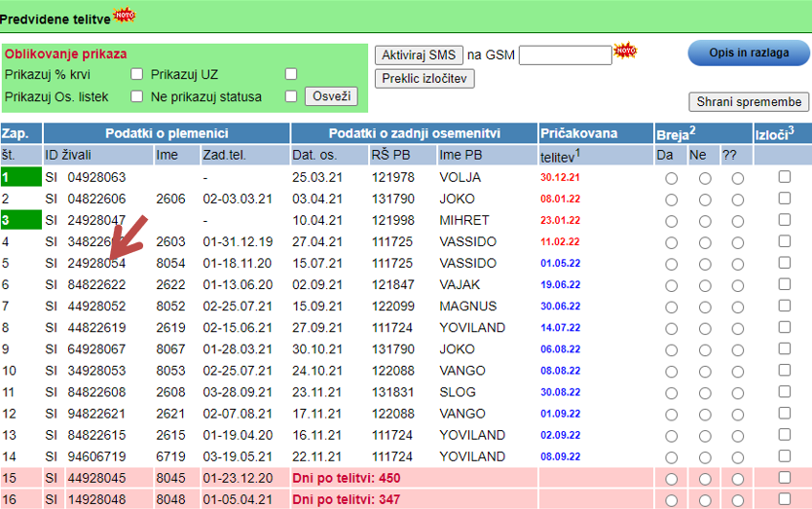This screenshot has width=812, height=509.
Task: Tick the Ne prikazuj statusa checkbox
Action: click(x=290, y=96)
